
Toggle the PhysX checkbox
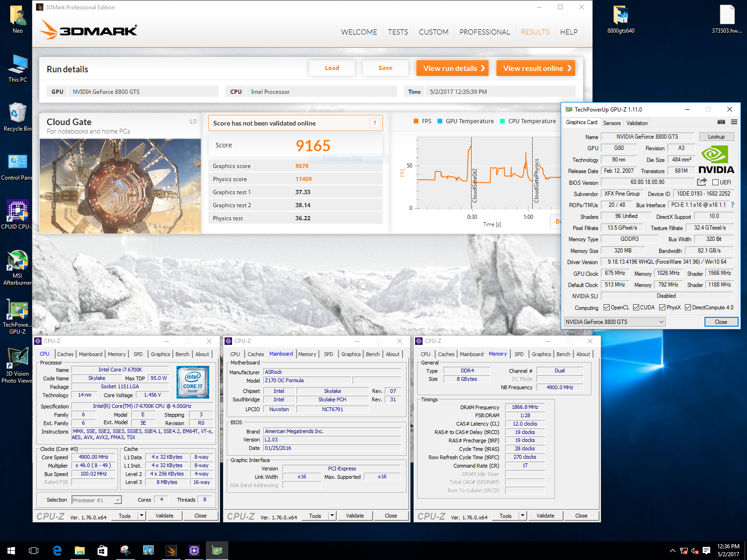[662, 308]
